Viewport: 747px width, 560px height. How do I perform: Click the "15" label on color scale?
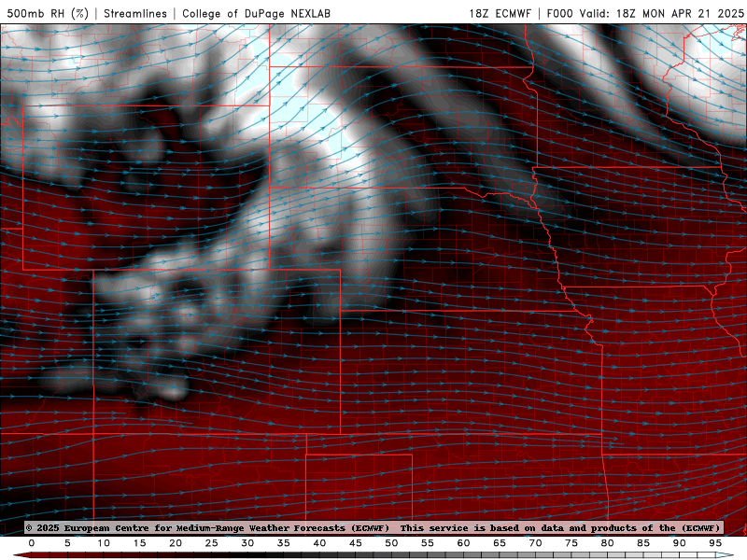(139, 543)
